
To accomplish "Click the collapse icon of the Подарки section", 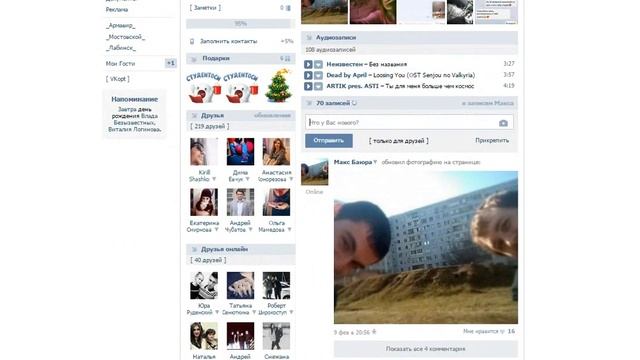I will pos(194,59).
